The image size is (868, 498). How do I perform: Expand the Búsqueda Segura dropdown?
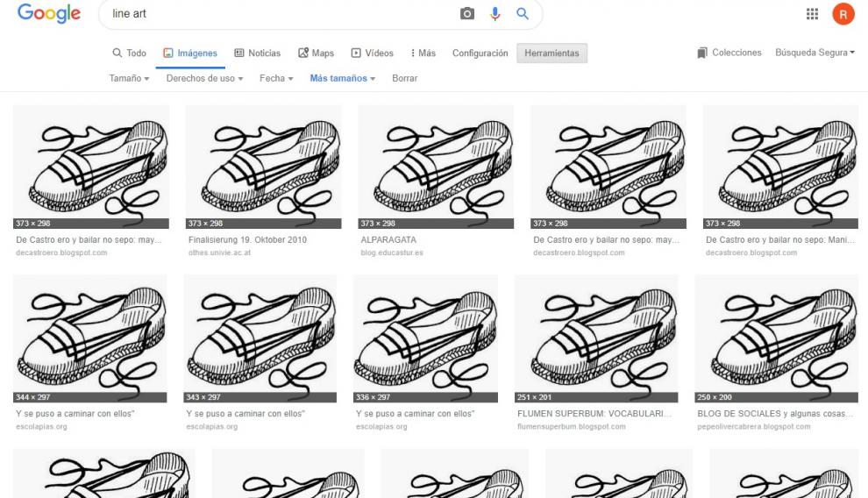tap(815, 53)
